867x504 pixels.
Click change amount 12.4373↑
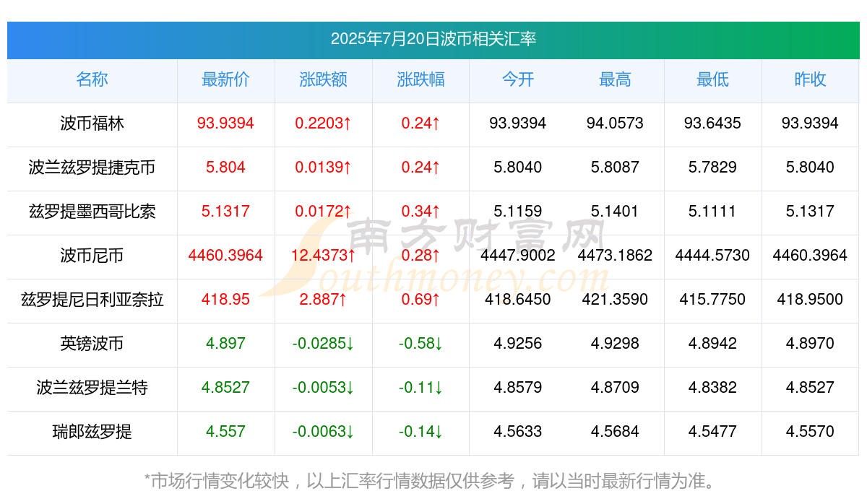pos(323,256)
